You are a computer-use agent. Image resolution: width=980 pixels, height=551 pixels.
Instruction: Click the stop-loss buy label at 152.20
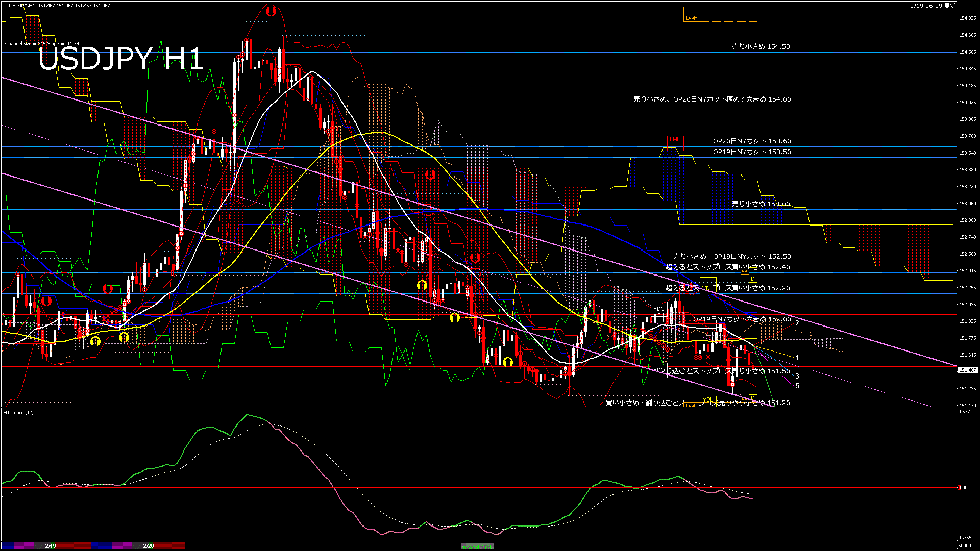pyautogui.click(x=728, y=288)
